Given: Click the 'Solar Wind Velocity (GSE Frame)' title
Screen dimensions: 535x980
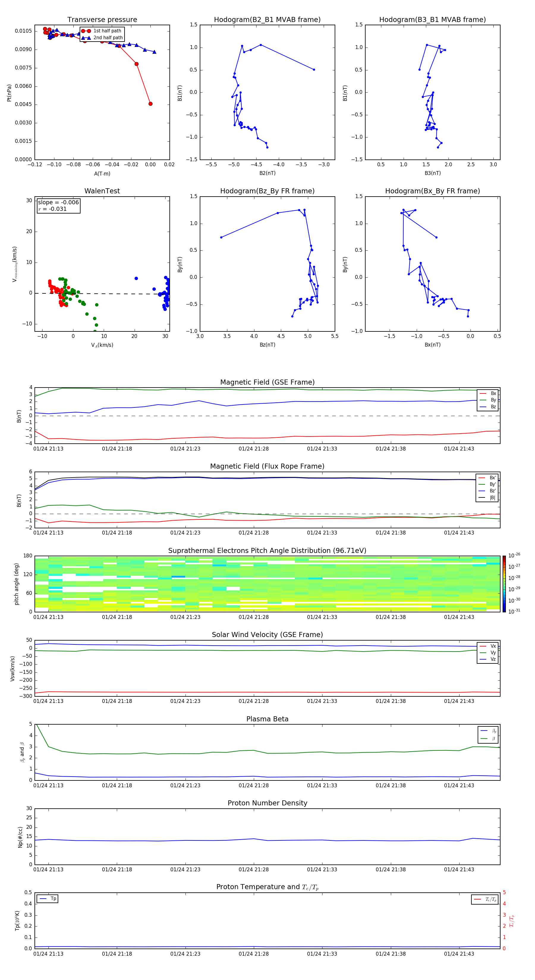Looking at the screenshot, I should coord(267,635).
